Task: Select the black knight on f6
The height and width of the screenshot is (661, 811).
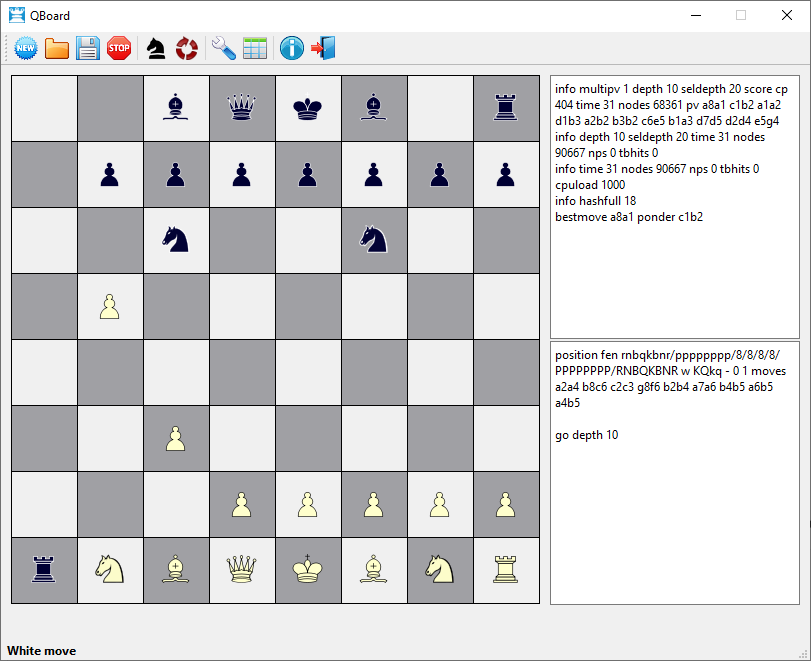Action: [373, 240]
